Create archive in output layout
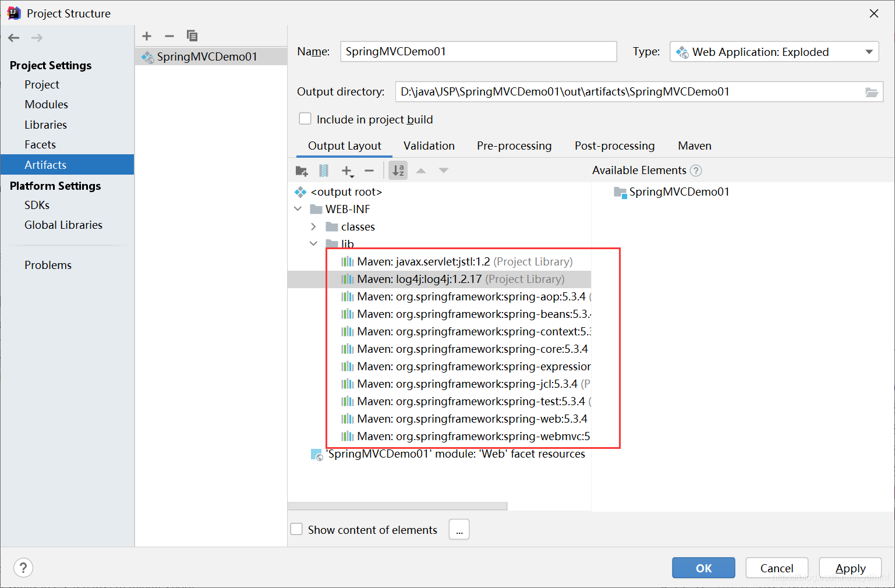Screen dimensions: 895x588 pos(324,171)
